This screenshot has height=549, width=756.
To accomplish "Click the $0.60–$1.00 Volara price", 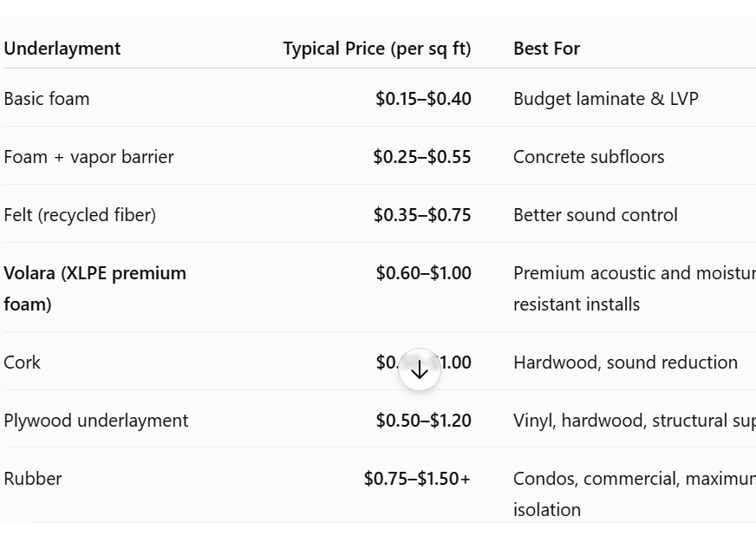I will (x=424, y=273).
